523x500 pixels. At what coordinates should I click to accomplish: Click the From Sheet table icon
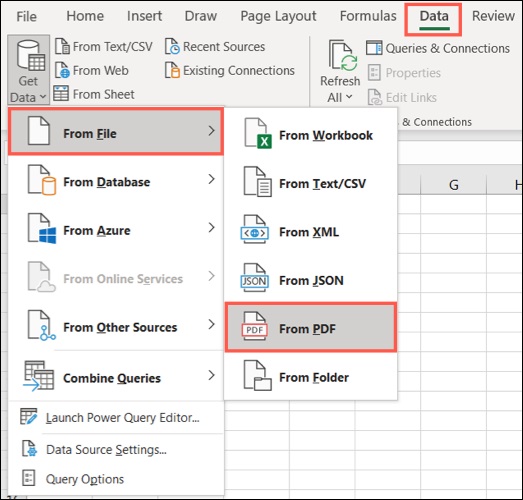click(x=61, y=93)
